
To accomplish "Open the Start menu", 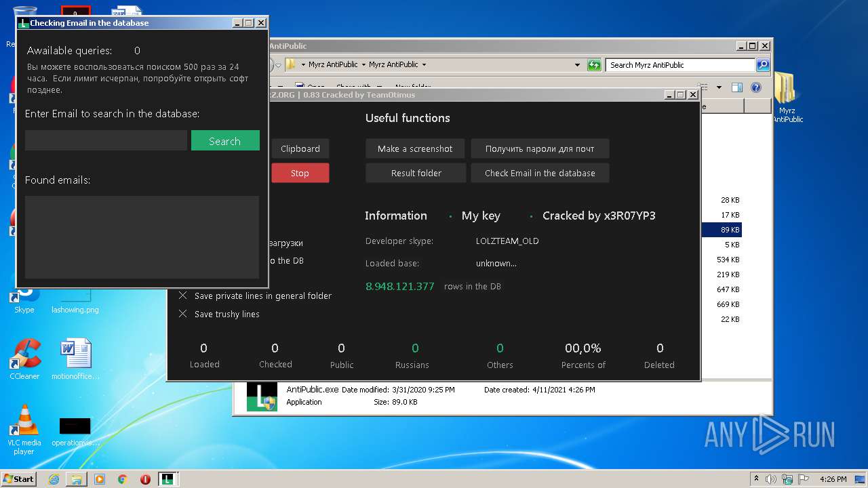I will [19, 479].
